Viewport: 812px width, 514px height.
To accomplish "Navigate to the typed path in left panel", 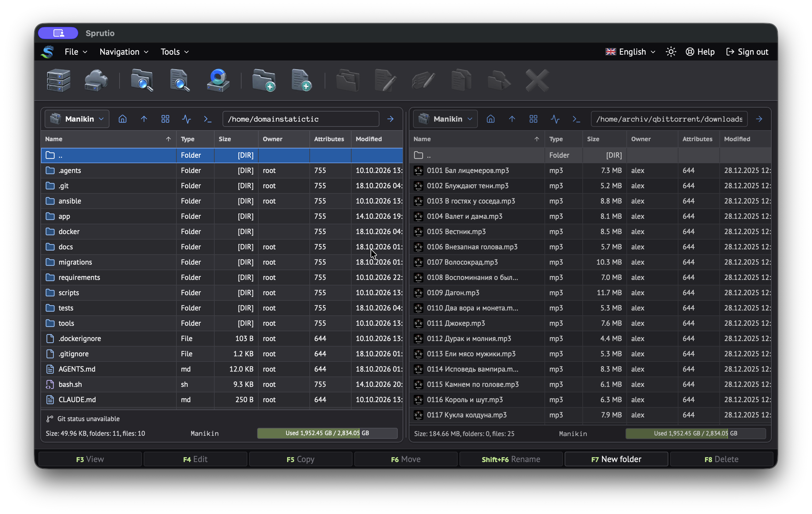I will pyautogui.click(x=390, y=119).
